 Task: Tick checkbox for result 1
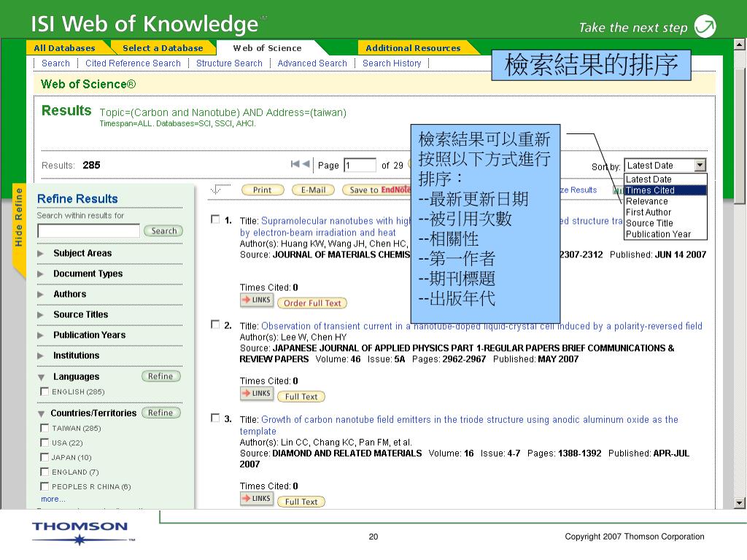click(x=215, y=219)
